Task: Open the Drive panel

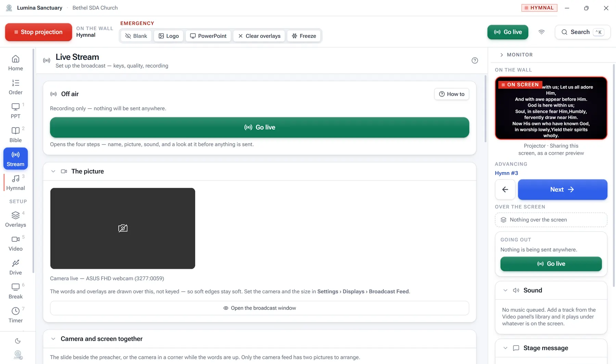Action: pos(15,267)
